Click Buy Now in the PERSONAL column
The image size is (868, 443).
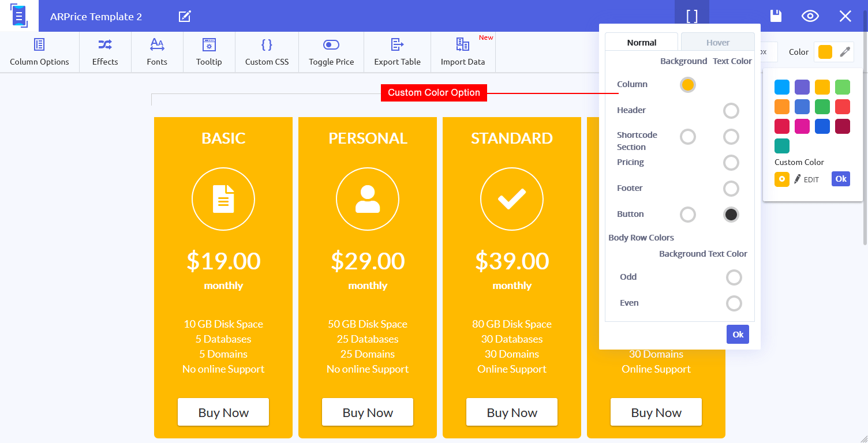coord(368,412)
